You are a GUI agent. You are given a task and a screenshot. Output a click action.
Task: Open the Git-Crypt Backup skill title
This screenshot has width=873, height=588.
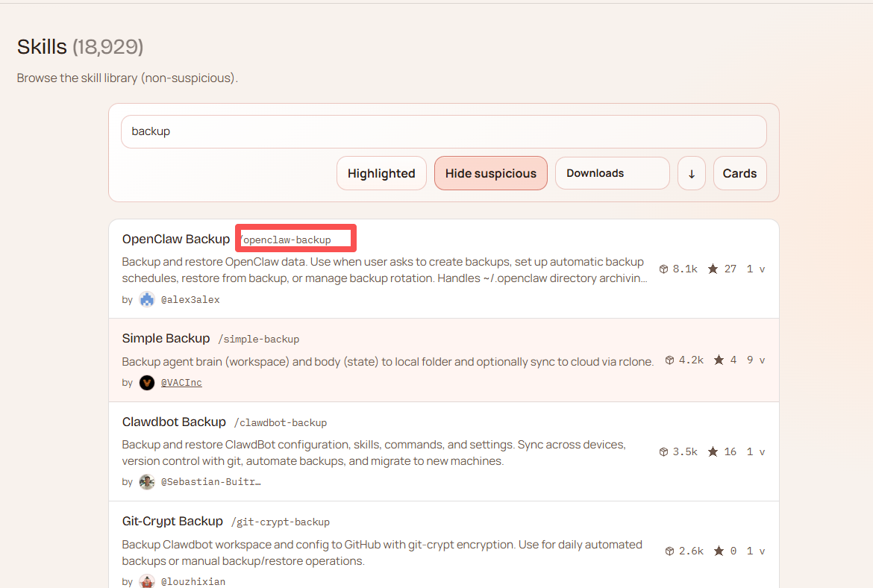point(172,521)
